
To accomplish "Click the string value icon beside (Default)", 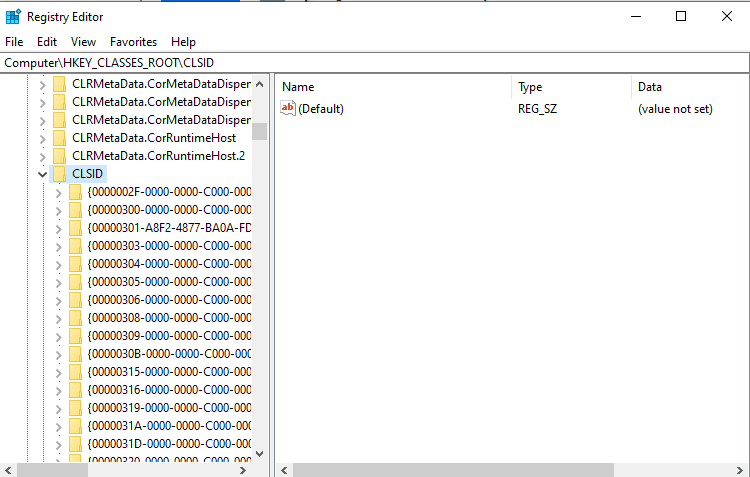I will coord(288,108).
